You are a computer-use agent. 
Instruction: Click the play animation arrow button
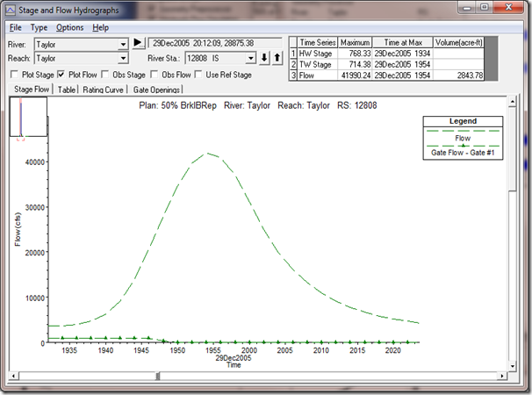138,43
